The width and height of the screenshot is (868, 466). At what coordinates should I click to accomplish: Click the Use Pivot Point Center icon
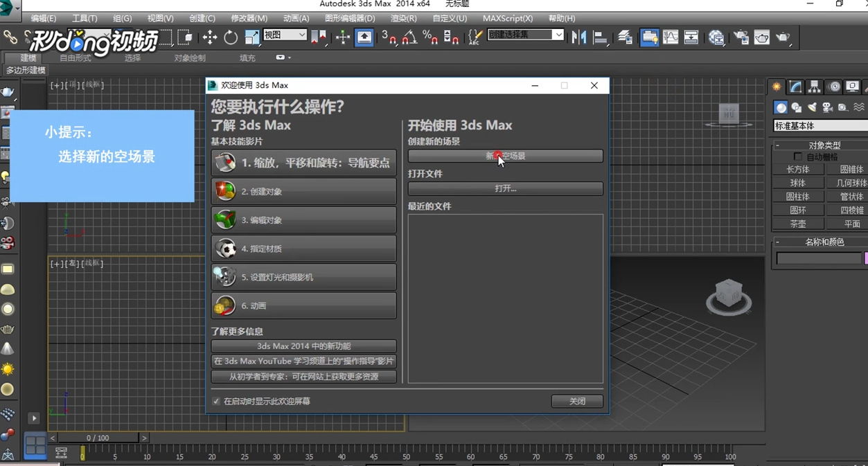point(319,37)
